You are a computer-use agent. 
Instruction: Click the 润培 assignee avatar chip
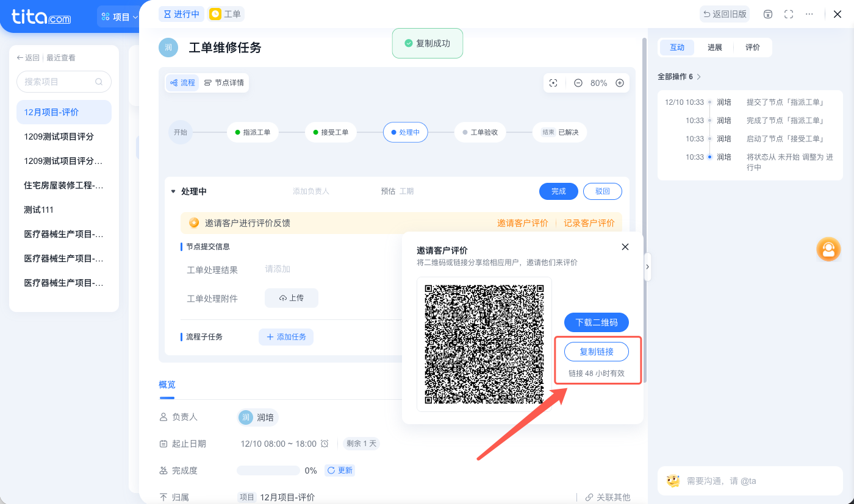coord(258,417)
